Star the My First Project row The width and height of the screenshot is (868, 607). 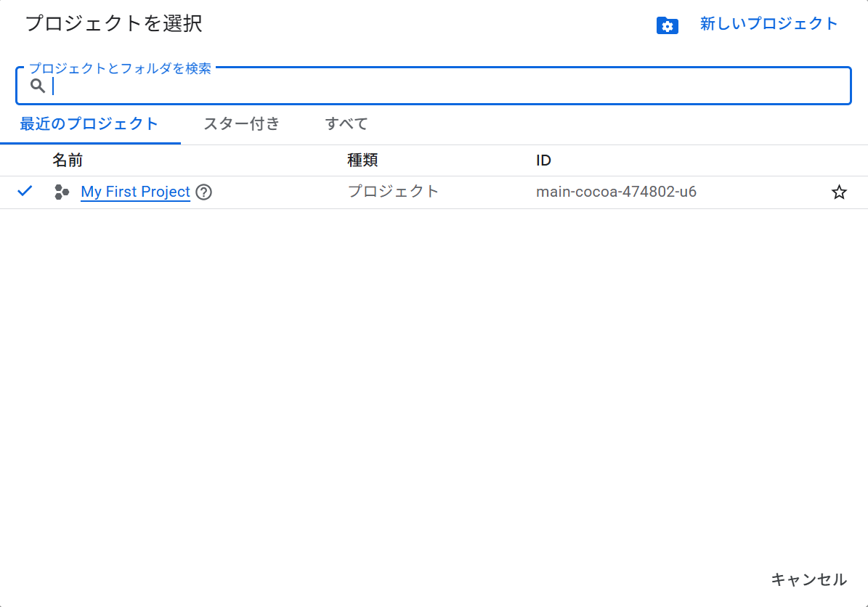[839, 192]
